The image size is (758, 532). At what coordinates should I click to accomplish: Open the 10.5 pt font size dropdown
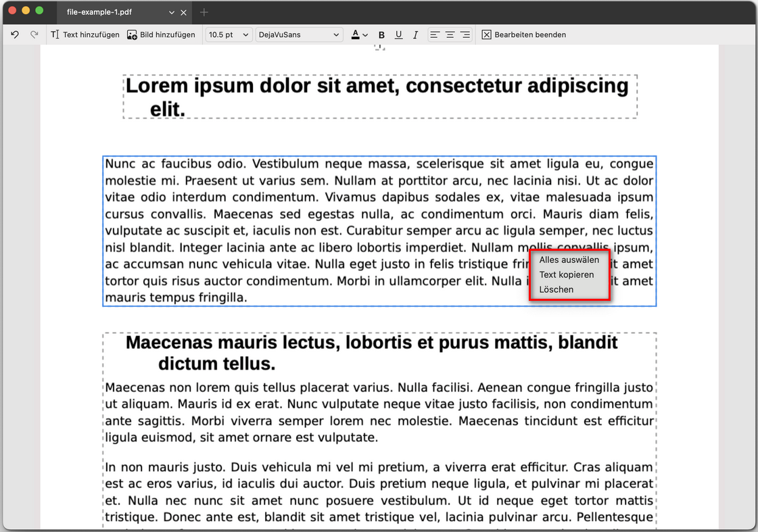coord(229,34)
